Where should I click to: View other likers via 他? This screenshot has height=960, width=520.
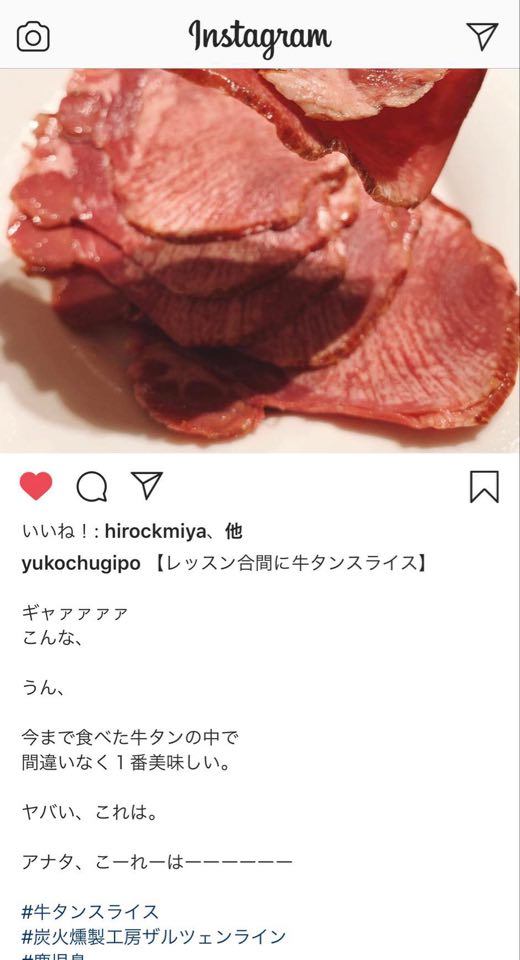[233, 532]
